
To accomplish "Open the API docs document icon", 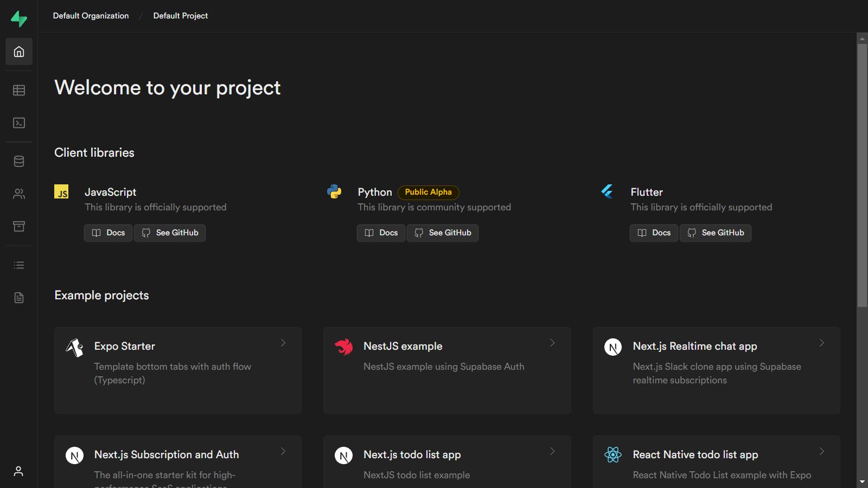I will coord(19,298).
